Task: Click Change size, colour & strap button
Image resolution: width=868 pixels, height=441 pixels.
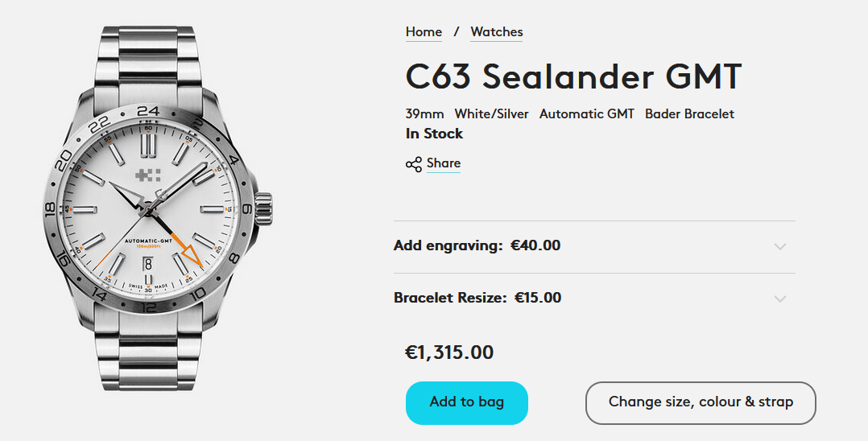Action: click(701, 402)
